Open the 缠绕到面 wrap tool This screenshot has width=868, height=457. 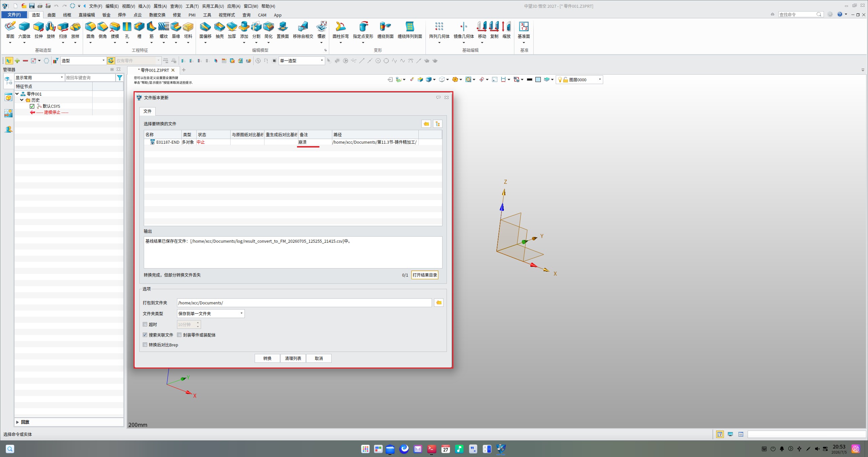point(385,30)
